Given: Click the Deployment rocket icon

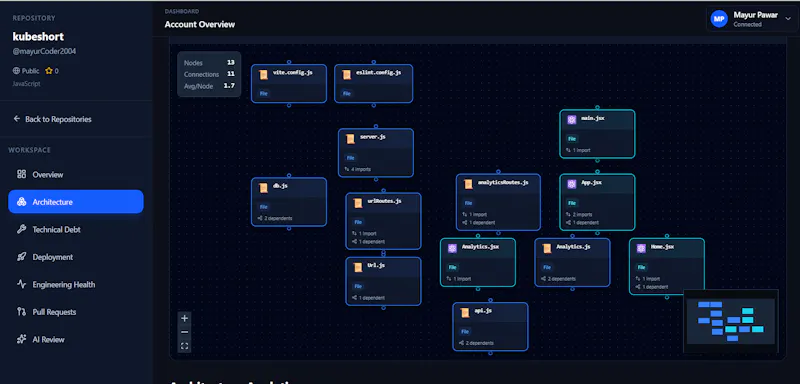Looking at the screenshot, I should pos(21,257).
